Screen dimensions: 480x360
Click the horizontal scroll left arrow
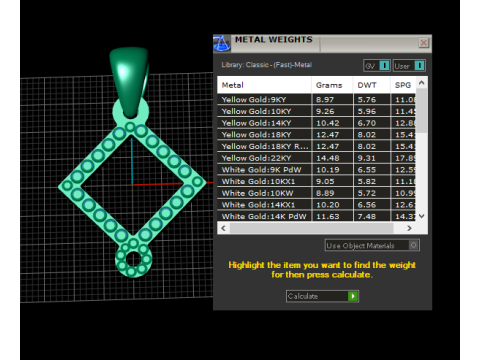[223, 228]
